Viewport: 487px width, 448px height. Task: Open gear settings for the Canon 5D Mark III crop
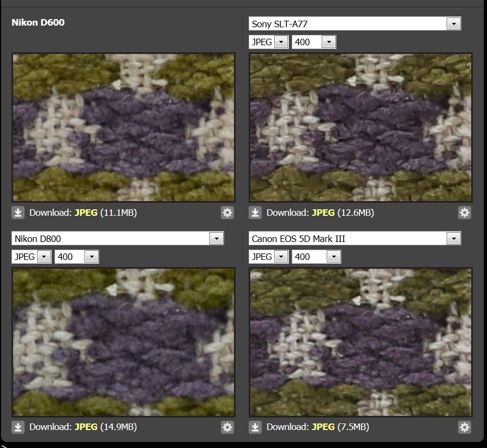(464, 427)
